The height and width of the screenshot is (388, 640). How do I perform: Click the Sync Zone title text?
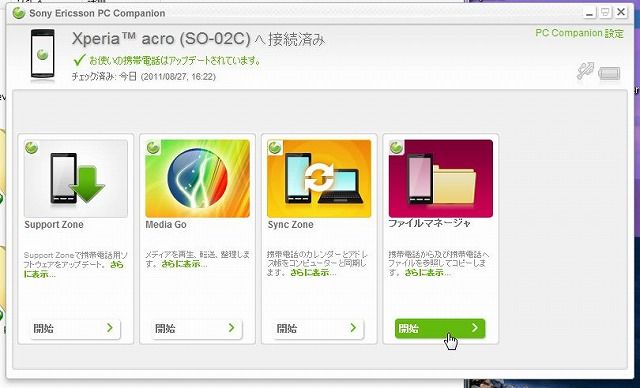(291, 225)
